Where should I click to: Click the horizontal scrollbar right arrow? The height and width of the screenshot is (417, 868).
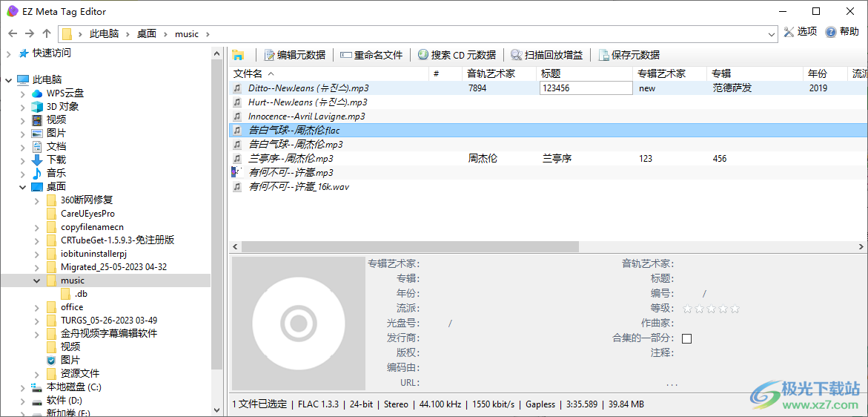coord(861,246)
